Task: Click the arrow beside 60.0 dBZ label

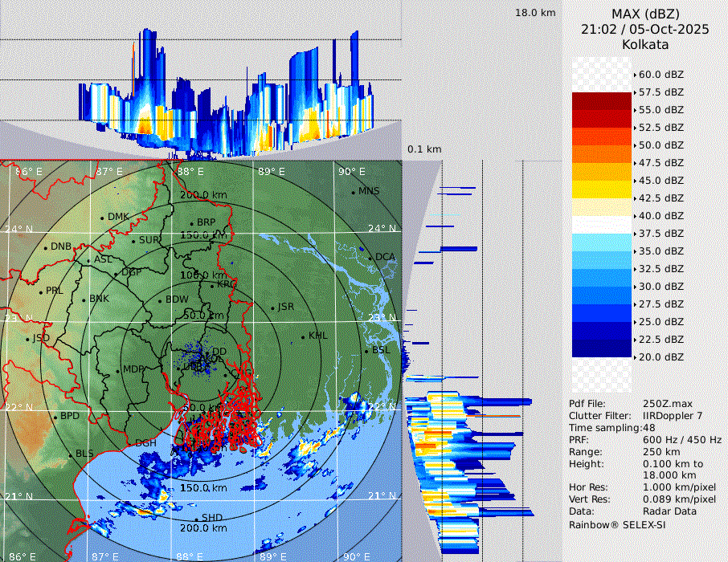Action: [635, 75]
